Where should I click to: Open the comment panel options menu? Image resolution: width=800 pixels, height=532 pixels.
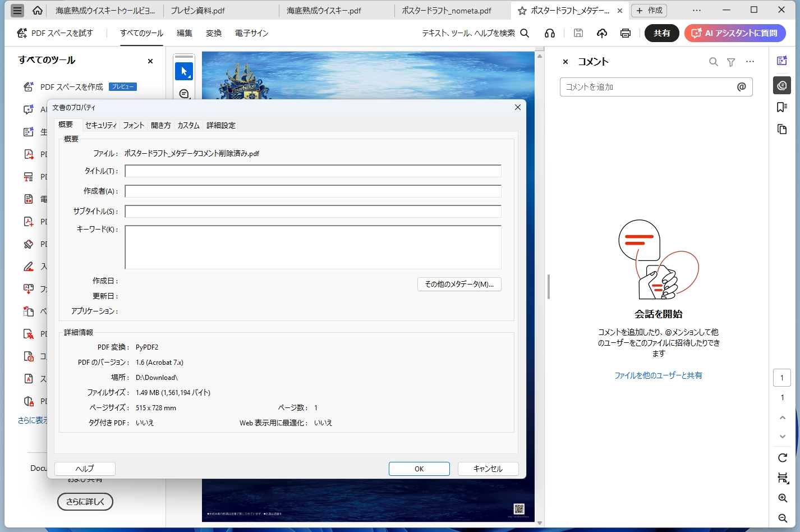point(750,62)
